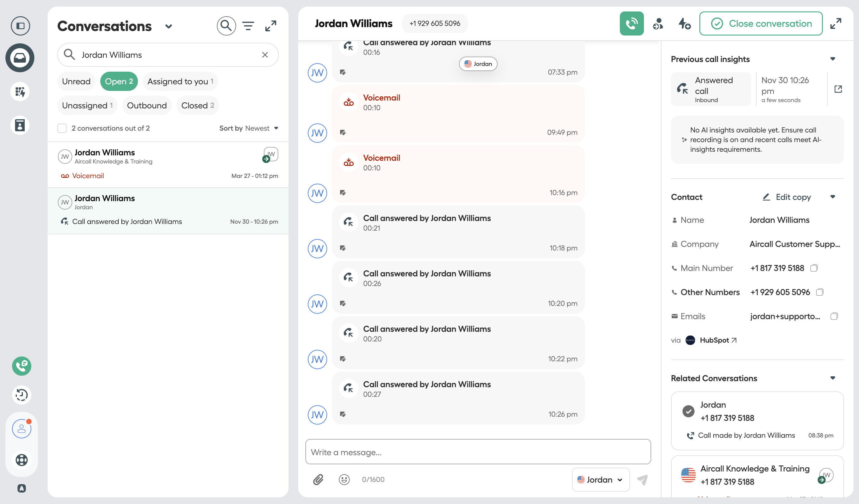This screenshot has width=859, height=504.
Task: Select the Closed filter tab
Action: point(198,106)
